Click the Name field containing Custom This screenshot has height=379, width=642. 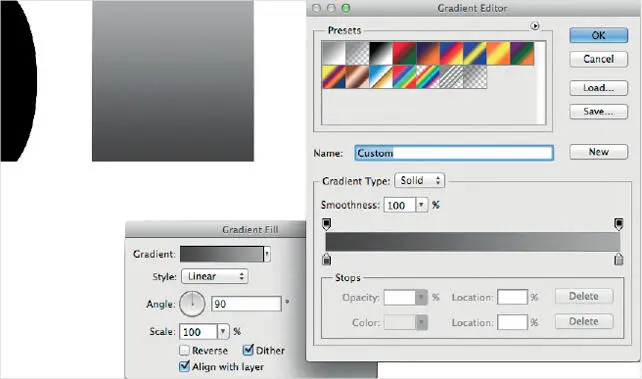454,153
